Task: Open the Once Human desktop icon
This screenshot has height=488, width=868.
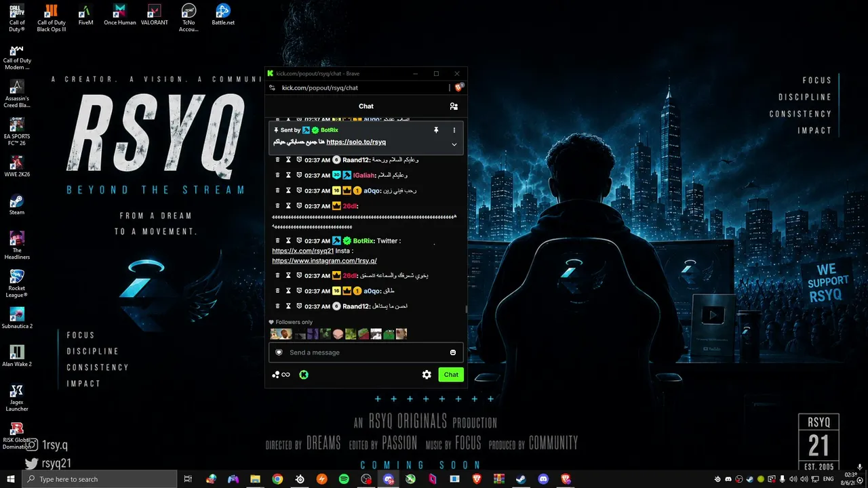Action: point(120,15)
